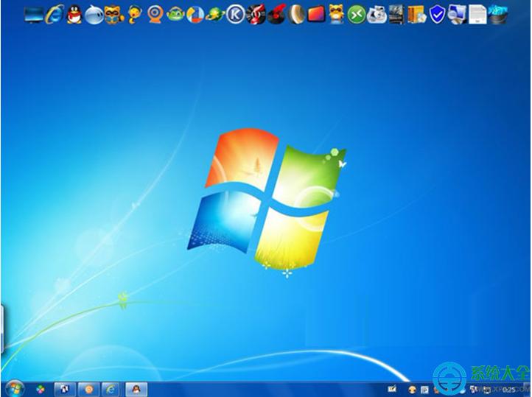Click the orange round taskbar button
Viewport: 532px width, 397px height.
88,388
